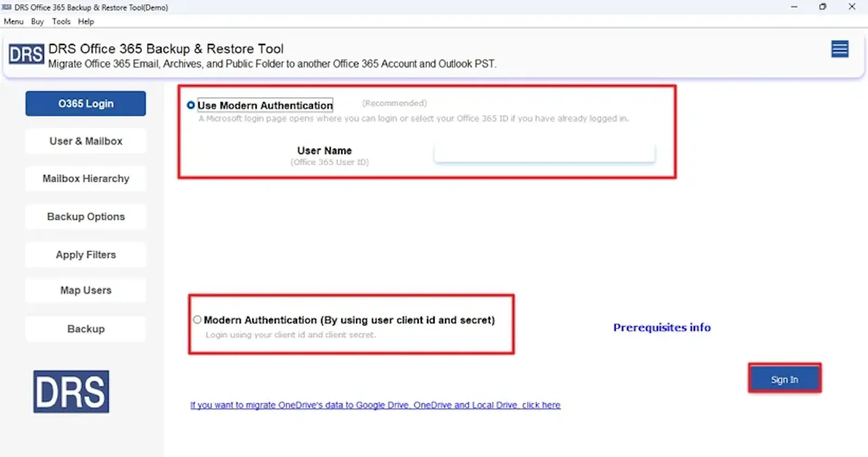Follow the migrate OneDrive's data link
Image resolution: width=868 pixels, height=457 pixels.
pos(375,405)
